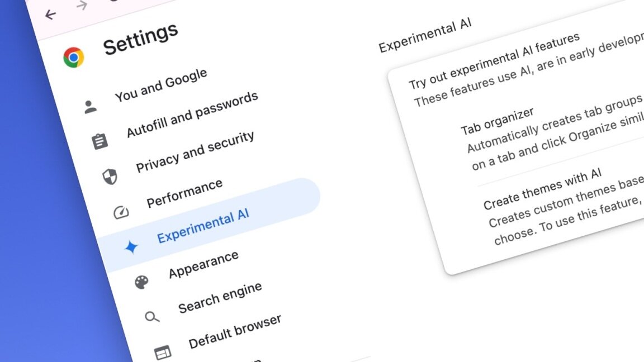
Task: Open Default browser settings
Action: [x=235, y=331]
